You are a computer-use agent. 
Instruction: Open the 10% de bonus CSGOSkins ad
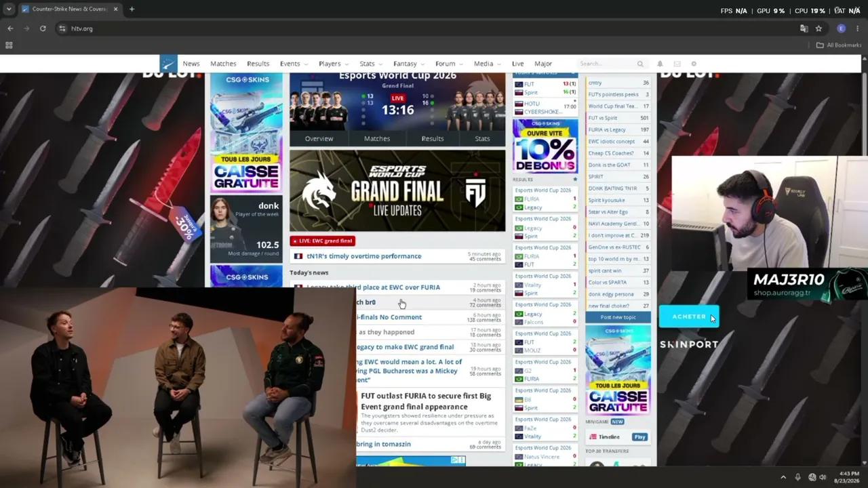tap(545, 146)
